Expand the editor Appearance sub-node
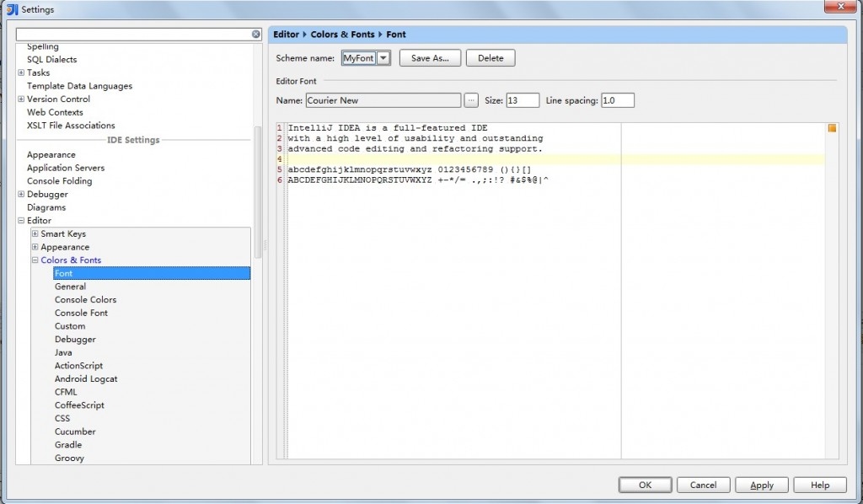The width and height of the screenshot is (863, 504). tap(35, 247)
